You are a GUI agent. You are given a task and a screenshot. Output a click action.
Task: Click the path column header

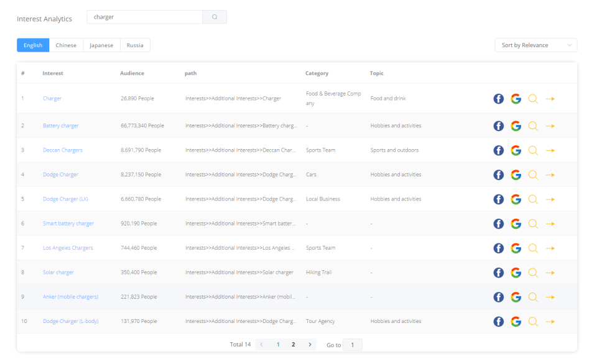(191, 73)
